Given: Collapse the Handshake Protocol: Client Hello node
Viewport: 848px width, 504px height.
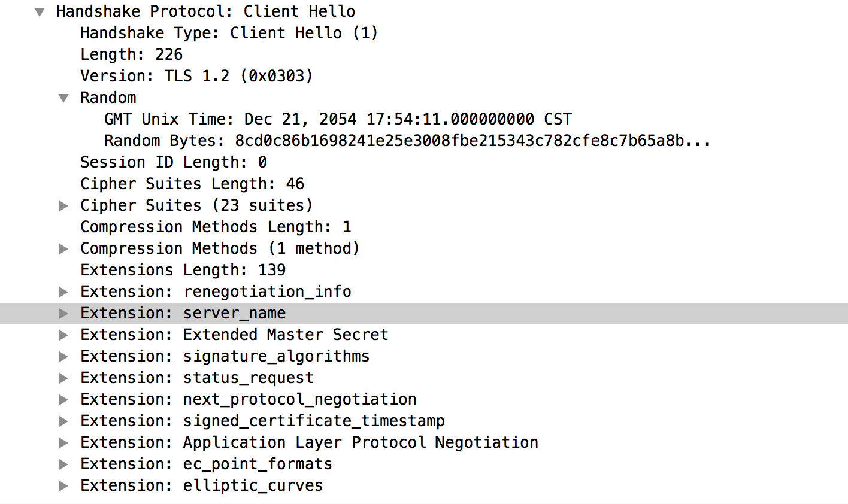Looking at the screenshot, I should click(40, 12).
